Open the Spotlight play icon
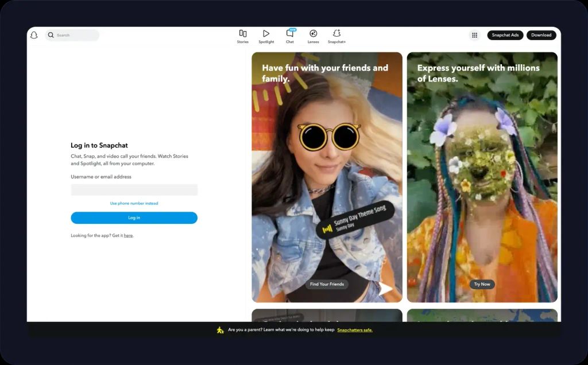 click(x=266, y=34)
